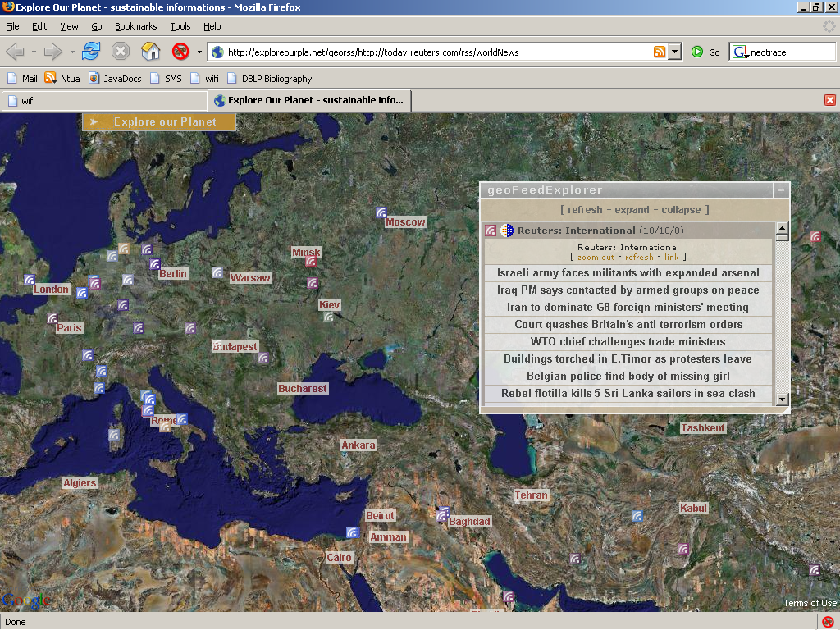
Task: Open the File menu
Action: pyautogui.click(x=12, y=26)
